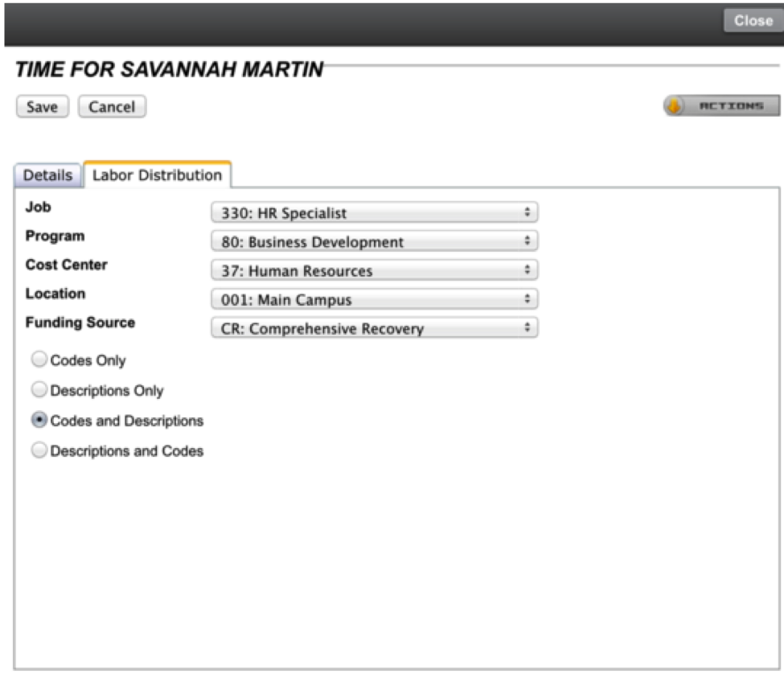Save the time entry
Image resolution: width=784 pixels, height=674 pixels.
(43, 107)
